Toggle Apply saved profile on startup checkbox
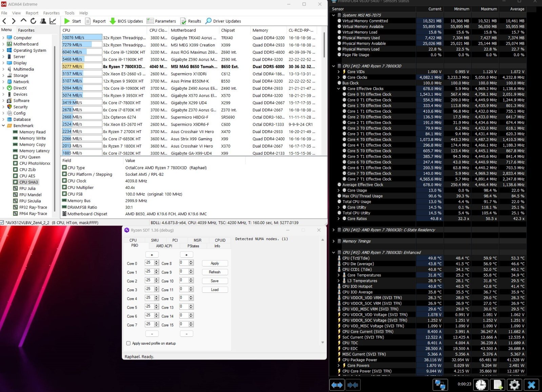This screenshot has height=392, width=542. point(128,343)
